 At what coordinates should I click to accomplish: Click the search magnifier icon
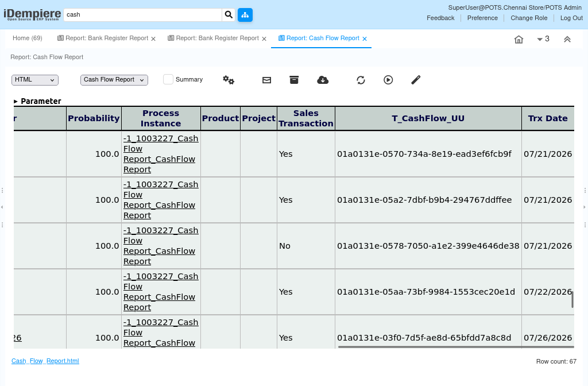pyautogui.click(x=229, y=14)
